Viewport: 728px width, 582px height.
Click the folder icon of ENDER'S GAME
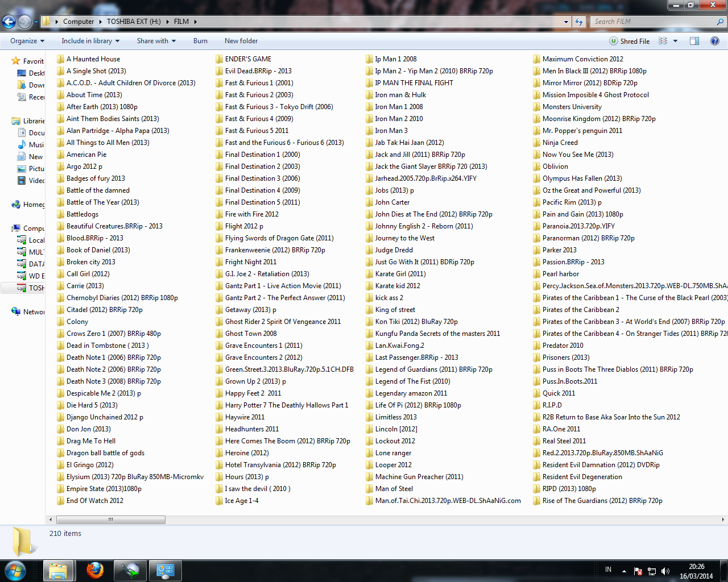click(x=219, y=59)
